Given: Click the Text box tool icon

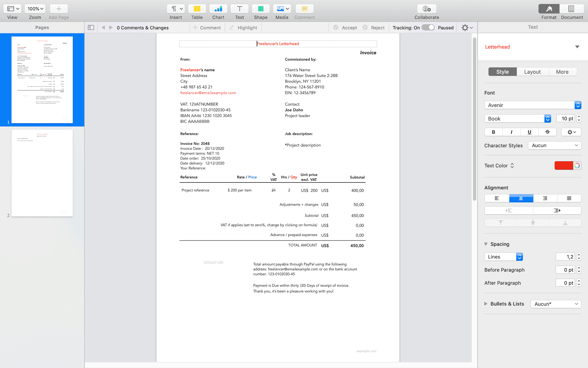Looking at the screenshot, I should pos(239,9).
